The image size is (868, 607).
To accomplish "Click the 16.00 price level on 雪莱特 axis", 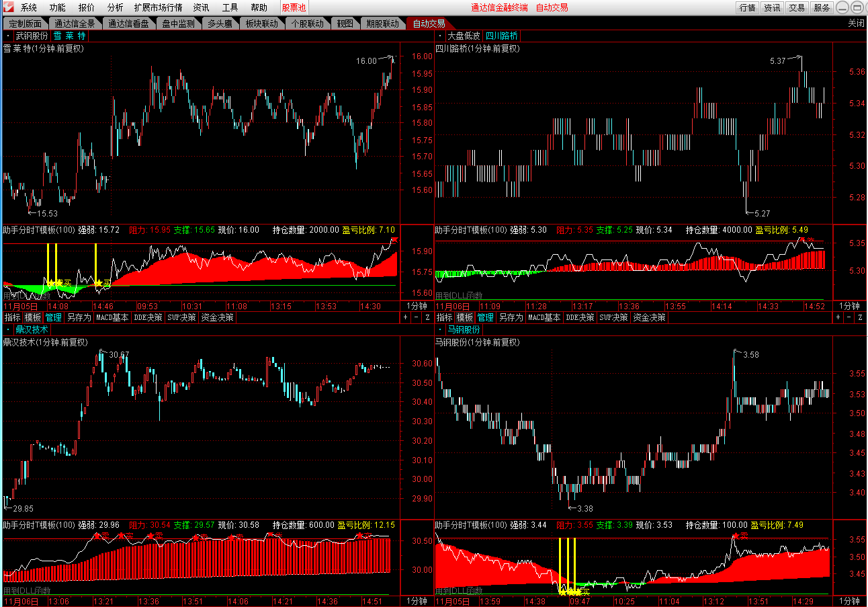I will coord(421,56).
